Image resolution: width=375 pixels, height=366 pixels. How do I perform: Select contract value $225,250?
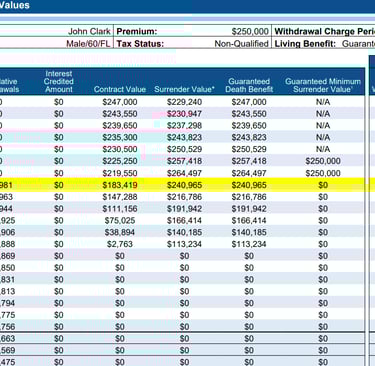[120, 161]
